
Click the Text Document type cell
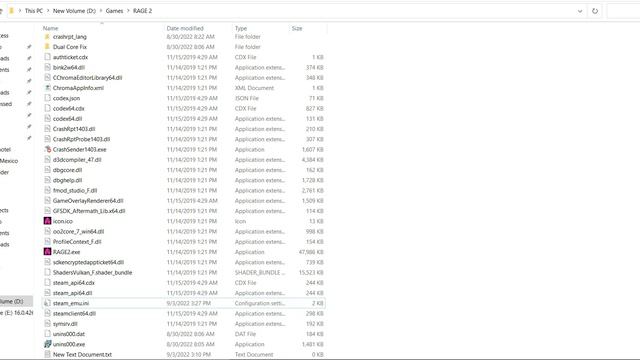pyautogui.click(x=254, y=354)
